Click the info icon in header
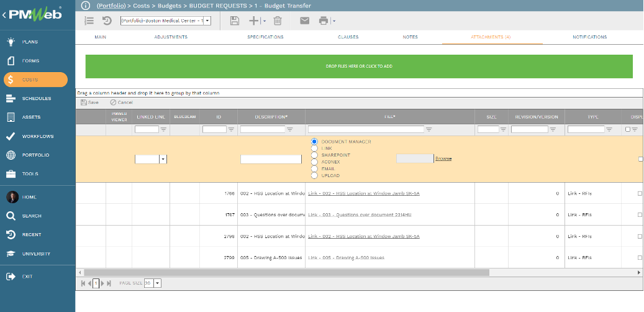Viewport: 644px width, 312px height. pos(86,6)
